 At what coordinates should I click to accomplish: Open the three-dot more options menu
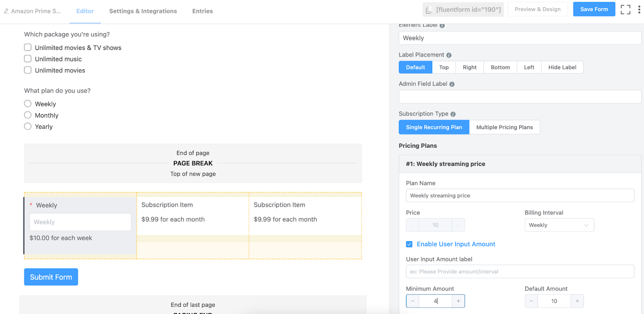(x=639, y=10)
